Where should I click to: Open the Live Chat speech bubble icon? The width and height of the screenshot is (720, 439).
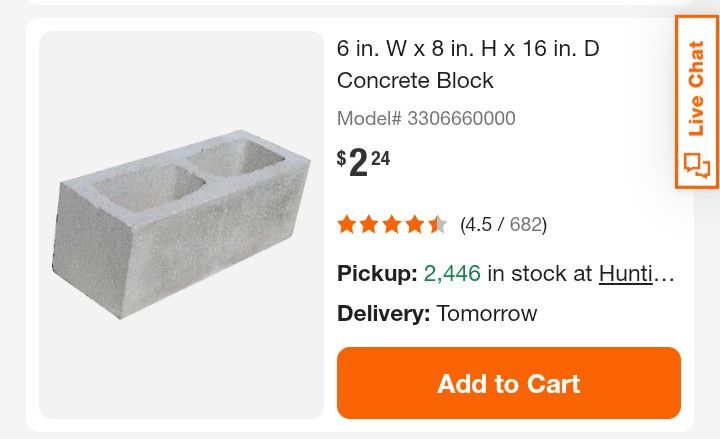pyautogui.click(x=697, y=164)
